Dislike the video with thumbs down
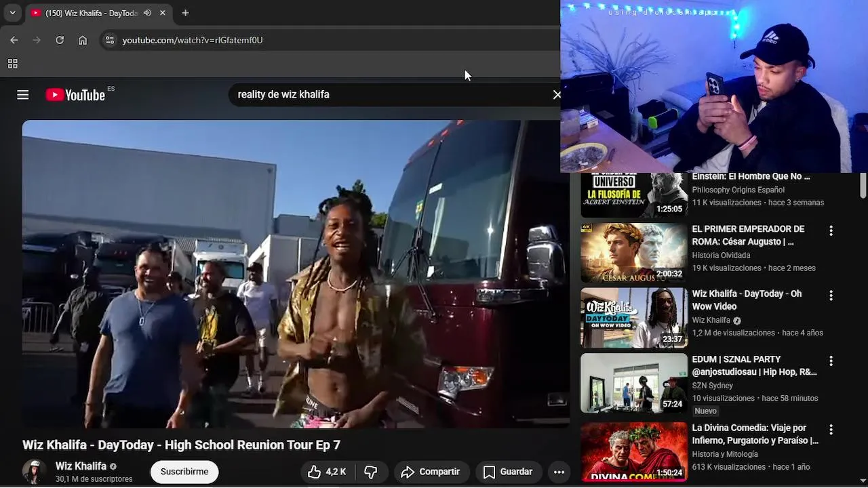The width and height of the screenshot is (868, 488). pyautogui.click(x=371, y=472)
